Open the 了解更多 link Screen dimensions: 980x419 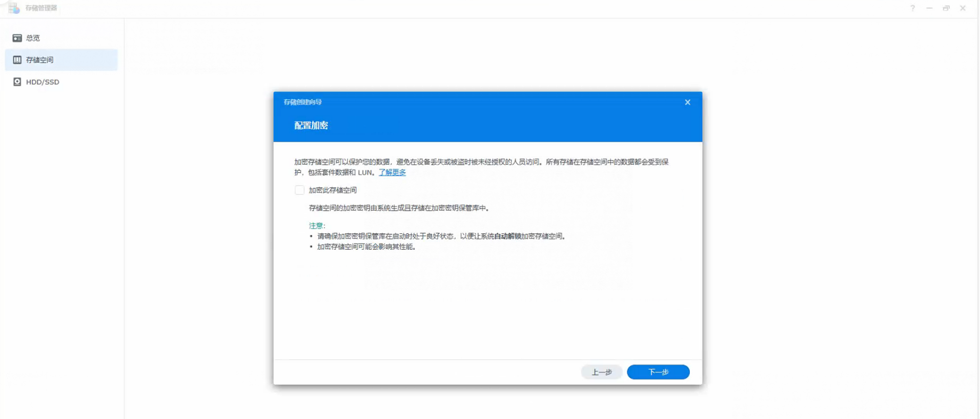392,172
